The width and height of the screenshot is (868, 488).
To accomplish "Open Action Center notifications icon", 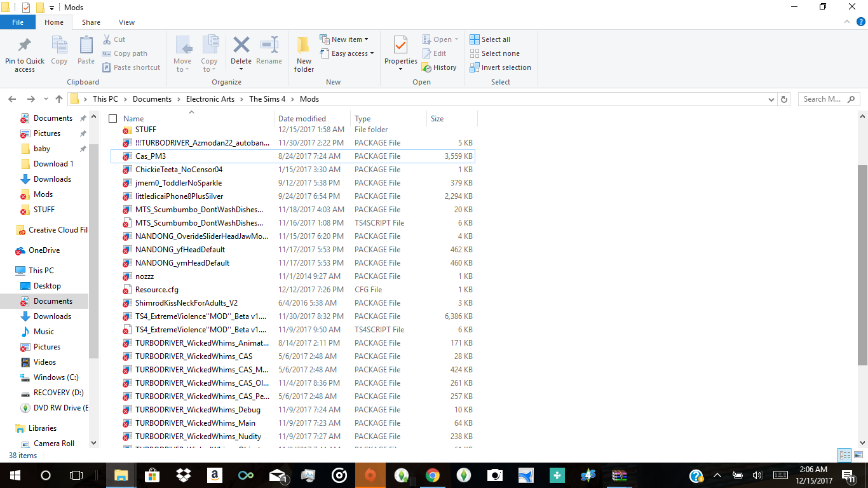I will tap(848, 475).
